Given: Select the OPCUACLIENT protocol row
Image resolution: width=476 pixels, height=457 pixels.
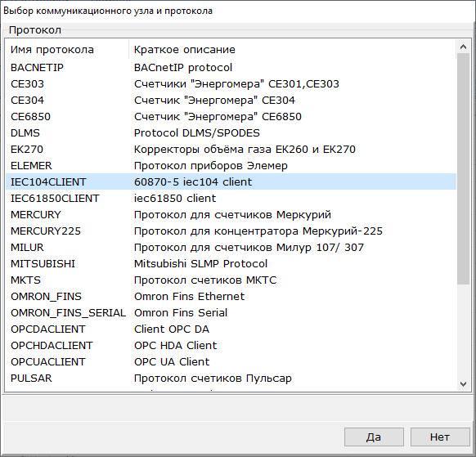Looking at the screenshot, I should coord(231,362).
